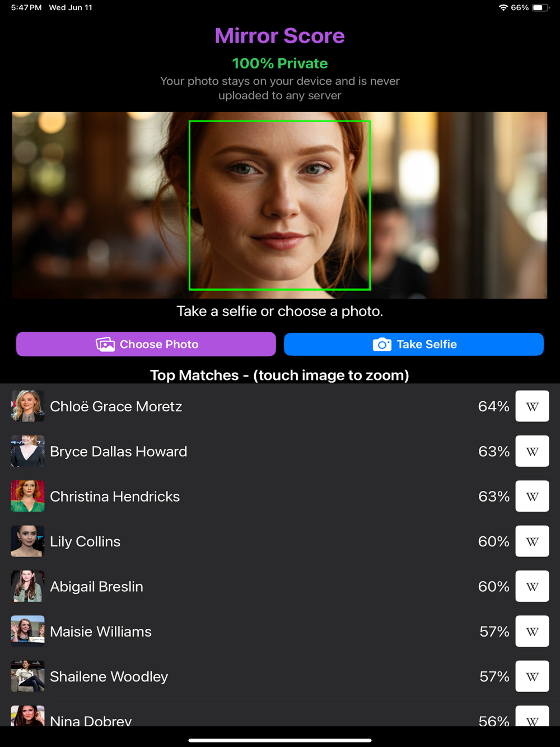Image resolution: width=560 pixels, height=747 pixels.
Task: Tap the 5:47 PM clock
Action: pos(26,8)
